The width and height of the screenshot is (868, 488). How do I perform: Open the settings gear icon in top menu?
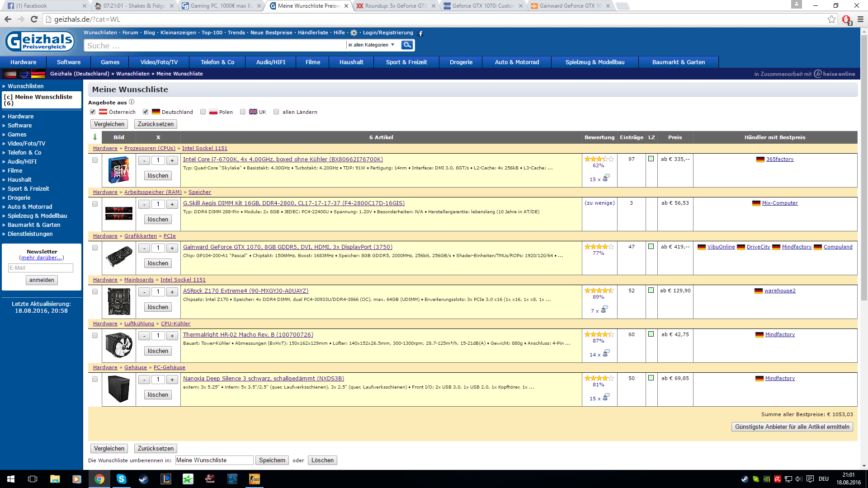tap(354, 33)
